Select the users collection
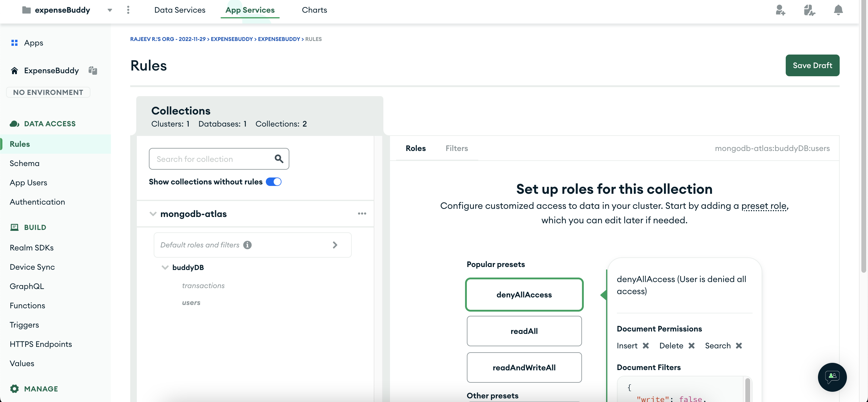This screenshot has height=402, width=868. tap(191, 303)
